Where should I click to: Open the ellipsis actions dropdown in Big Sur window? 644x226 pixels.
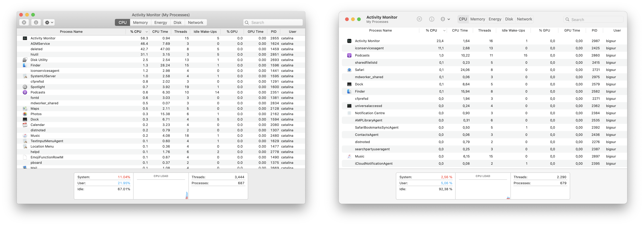coord(445,19)
